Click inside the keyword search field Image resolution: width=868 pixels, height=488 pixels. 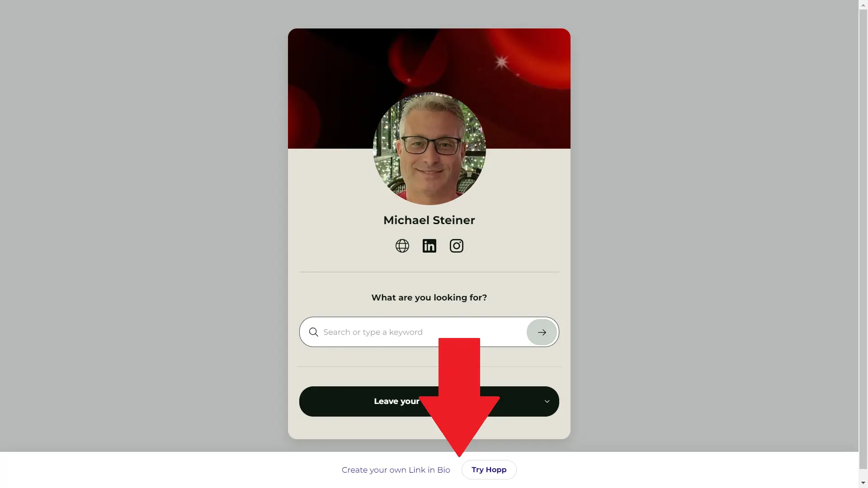tap(423, 332)
